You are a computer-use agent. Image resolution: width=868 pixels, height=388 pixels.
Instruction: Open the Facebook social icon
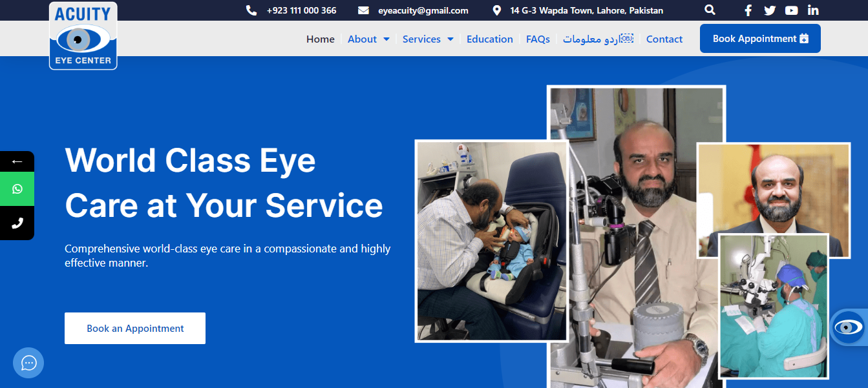click(x=748, y=10)
